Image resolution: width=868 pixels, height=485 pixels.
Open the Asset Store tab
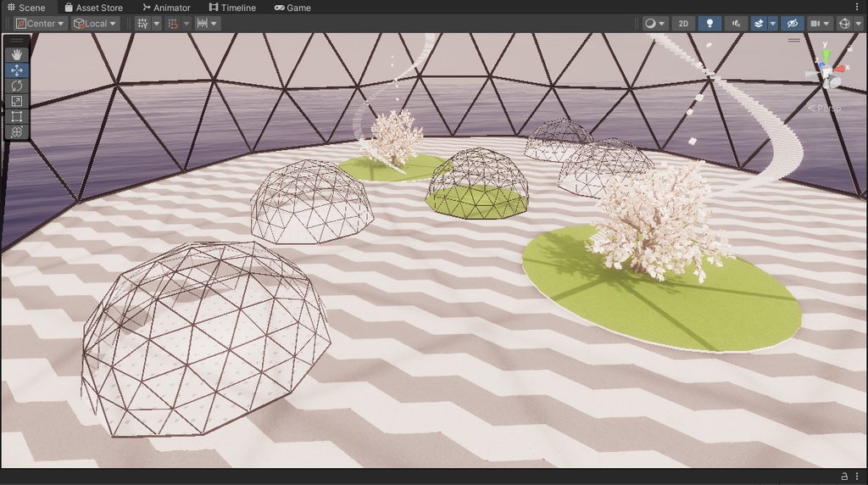93,8
